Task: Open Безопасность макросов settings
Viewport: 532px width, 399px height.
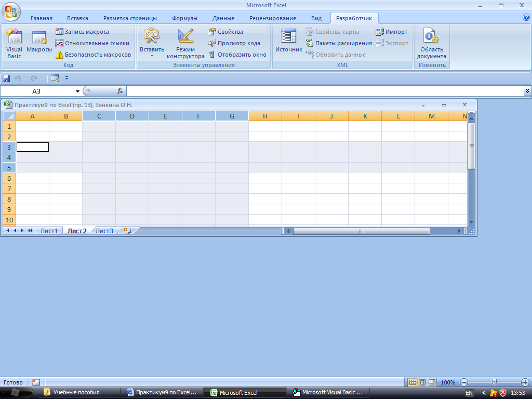Action: click(94, 55)
